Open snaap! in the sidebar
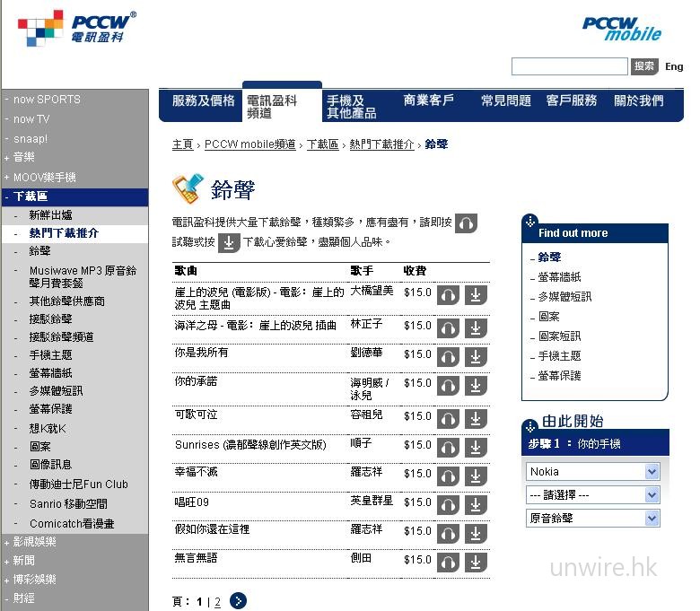 (x=31, y=139)
